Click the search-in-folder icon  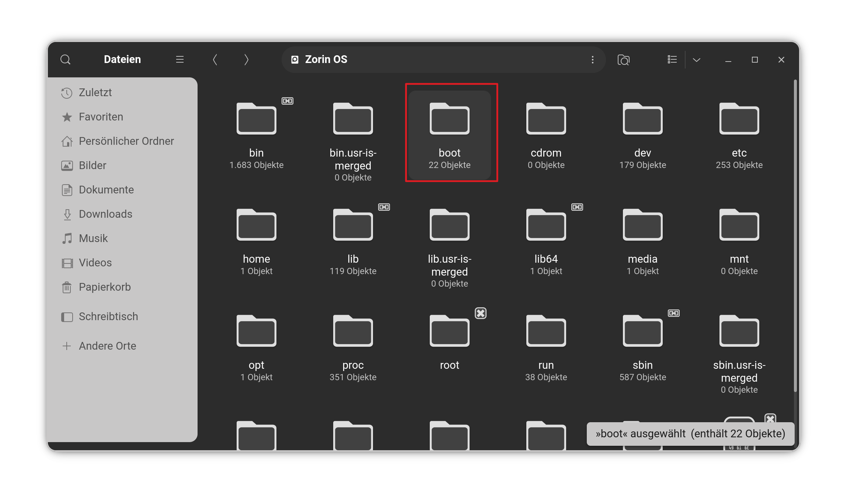(624, 60)
